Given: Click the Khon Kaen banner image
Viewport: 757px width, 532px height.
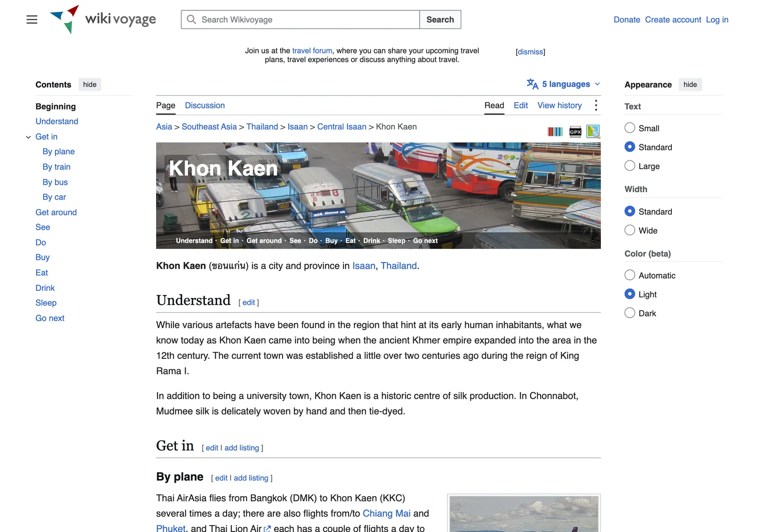Looking at the screenshot, I should coord(378,196).
